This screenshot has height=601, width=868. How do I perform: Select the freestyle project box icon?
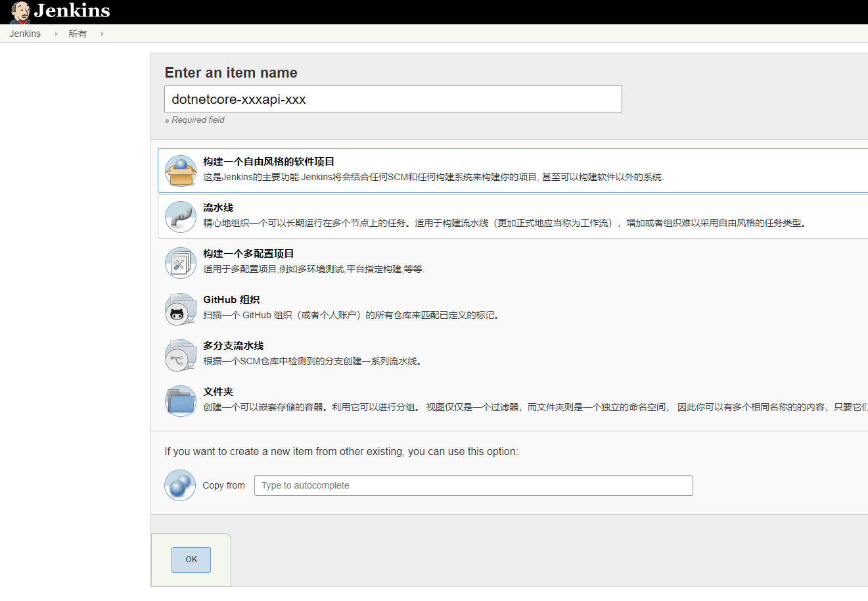click(181, 171)
